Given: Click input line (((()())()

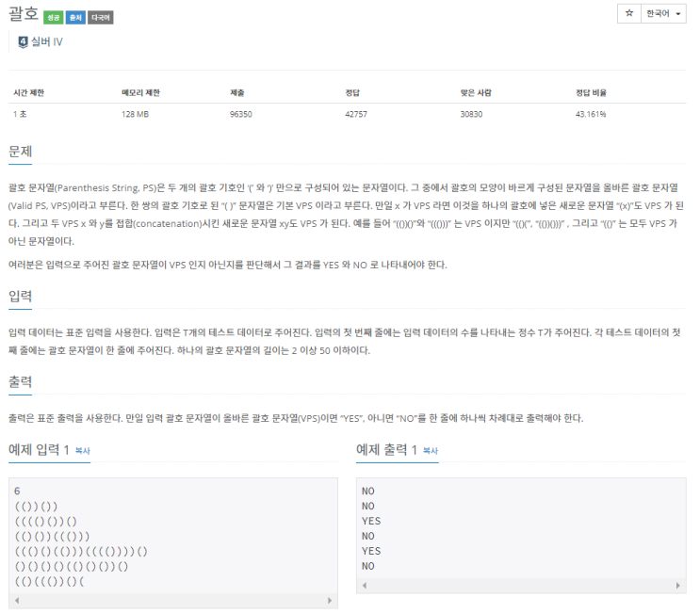Looking at the screenshot, I should (x=46, y=521).
